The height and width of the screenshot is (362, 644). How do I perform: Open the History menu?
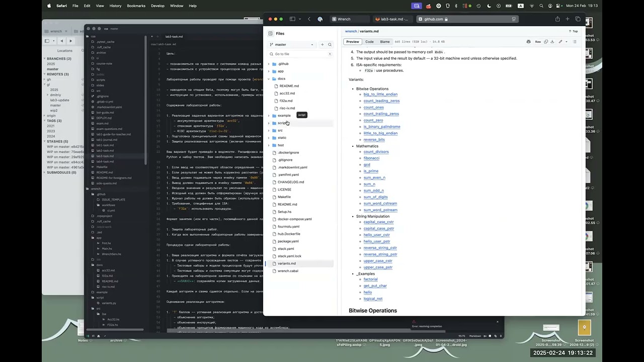click(x=115, y=6)
